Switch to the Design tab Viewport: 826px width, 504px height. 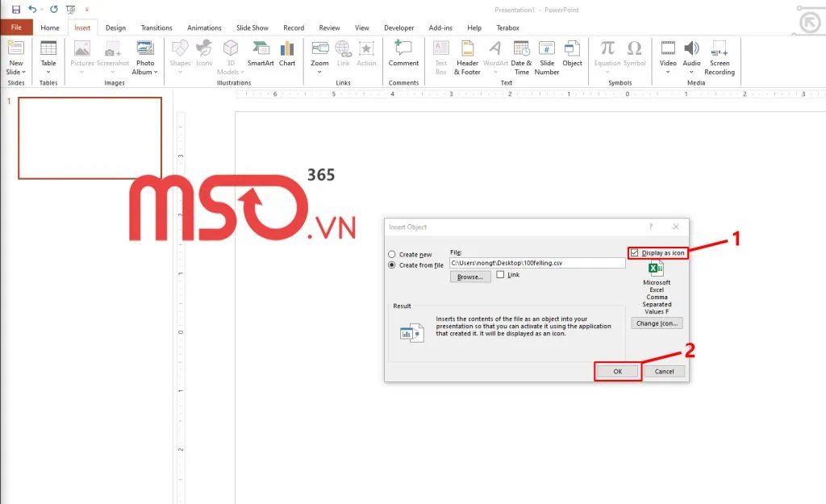click(115, 27)
